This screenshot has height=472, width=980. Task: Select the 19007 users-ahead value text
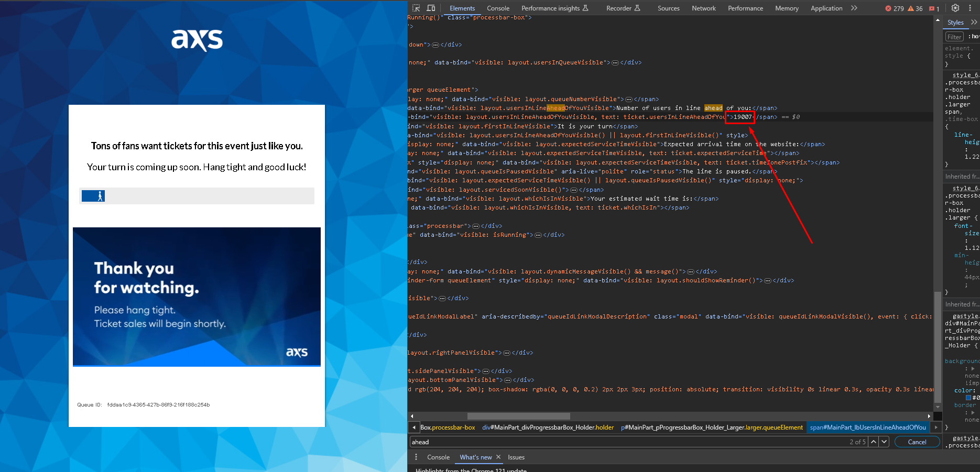point(743,117)
